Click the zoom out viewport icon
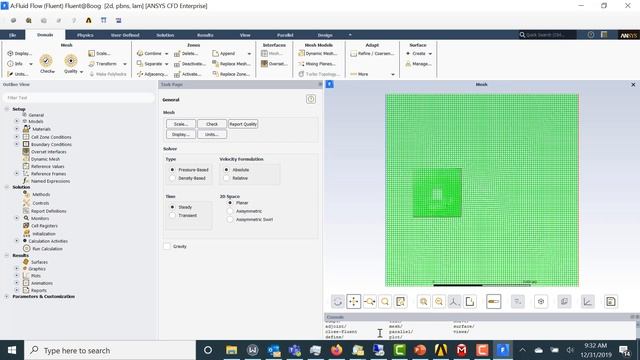640x360 pixels. coord(439,302)
